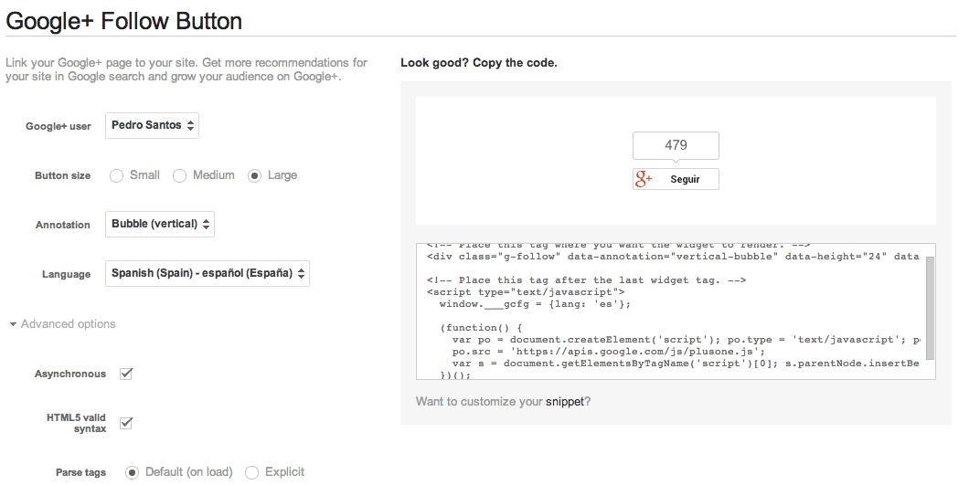Image resolution: width=980 pixels, height=485 pixels.
Task: Select the Large button size radio
Action: (x=255, y=175)
